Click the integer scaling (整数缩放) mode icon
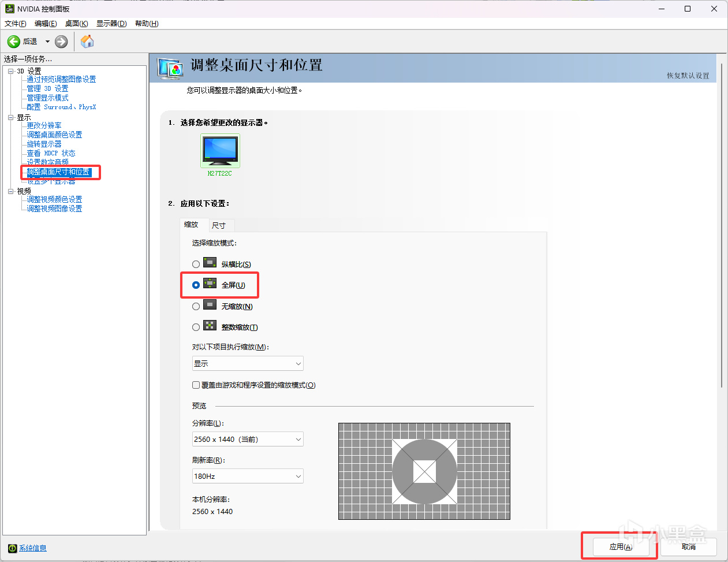The height and width of the screenshot is (562, 728). pyautogui.click(x=210, y=326)
